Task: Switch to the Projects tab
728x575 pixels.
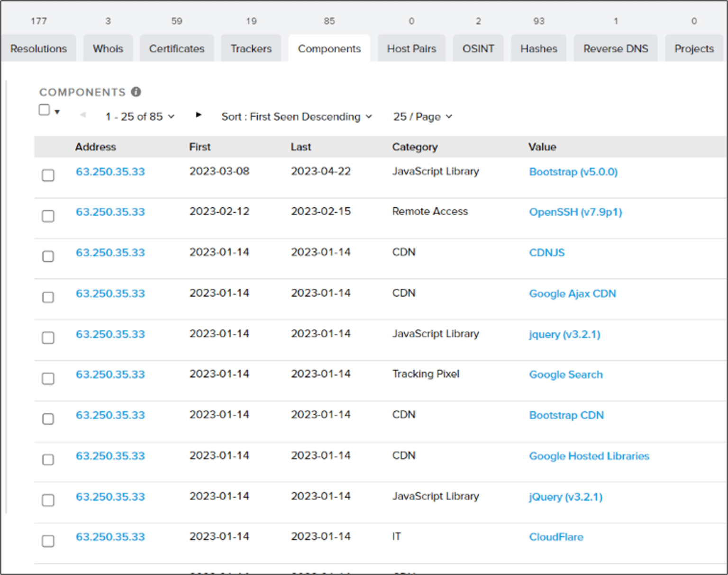Action: click(x=694, y=48)
